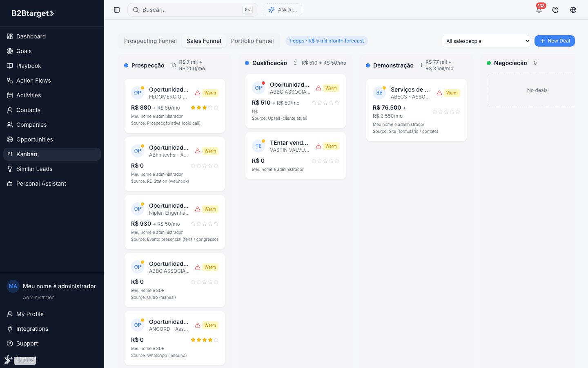Switch to Prospecting Funnel tab

[x=150, y=41]
